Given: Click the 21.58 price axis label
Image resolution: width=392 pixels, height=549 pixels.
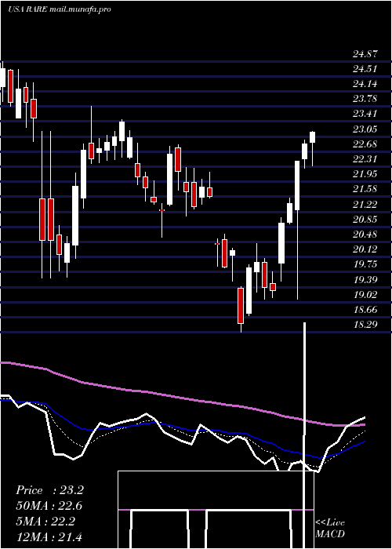Looking at the screenshot, I should point(365,189).
